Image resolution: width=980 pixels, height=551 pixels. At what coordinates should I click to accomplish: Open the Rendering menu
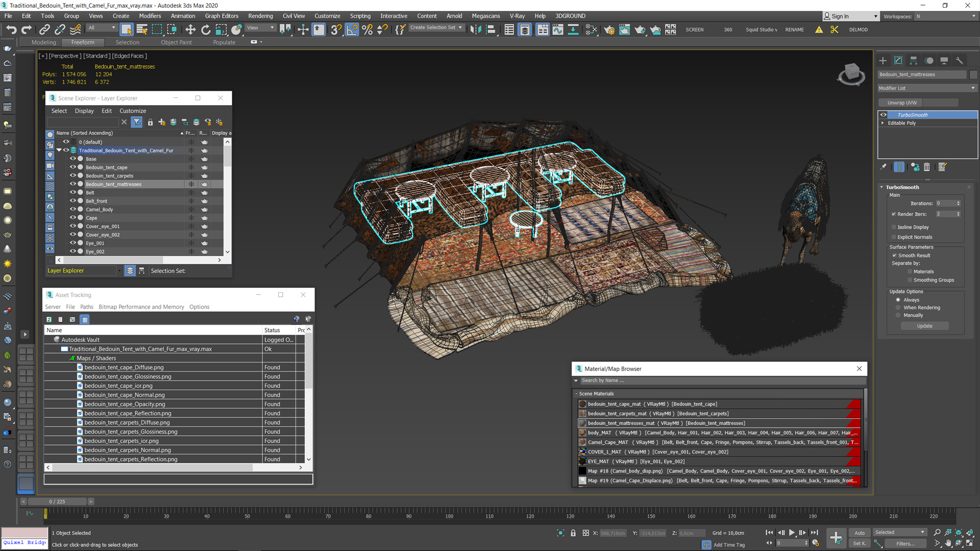(260, 16)
